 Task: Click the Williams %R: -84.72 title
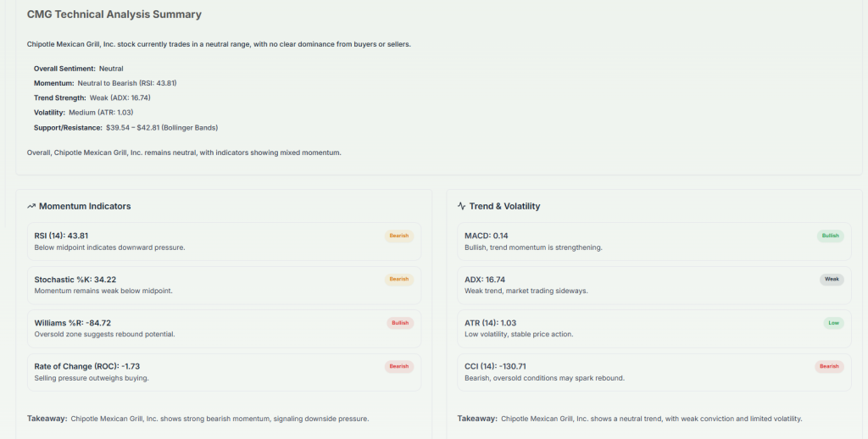click(x=73, y=323)
